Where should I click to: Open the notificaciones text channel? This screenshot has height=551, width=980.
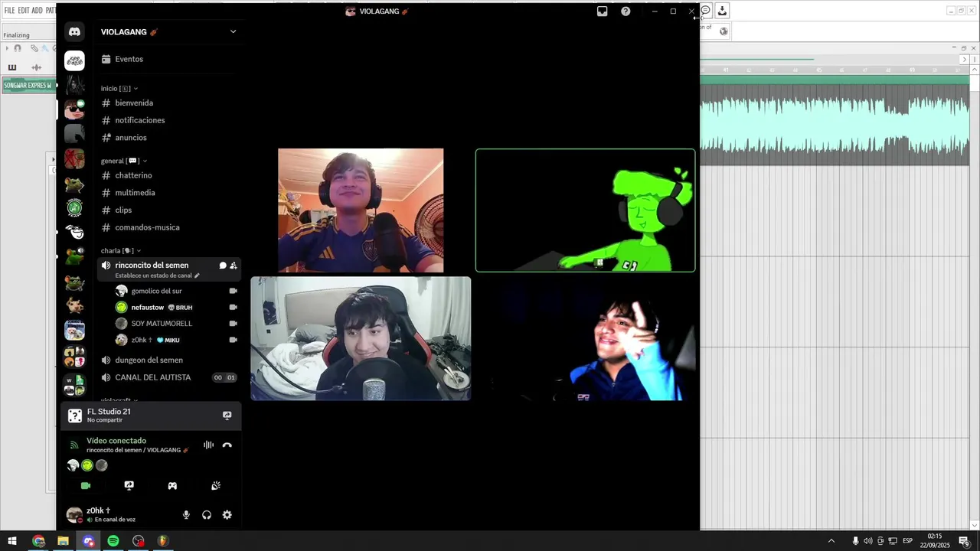pyautogui.click(x=168, y=120)
